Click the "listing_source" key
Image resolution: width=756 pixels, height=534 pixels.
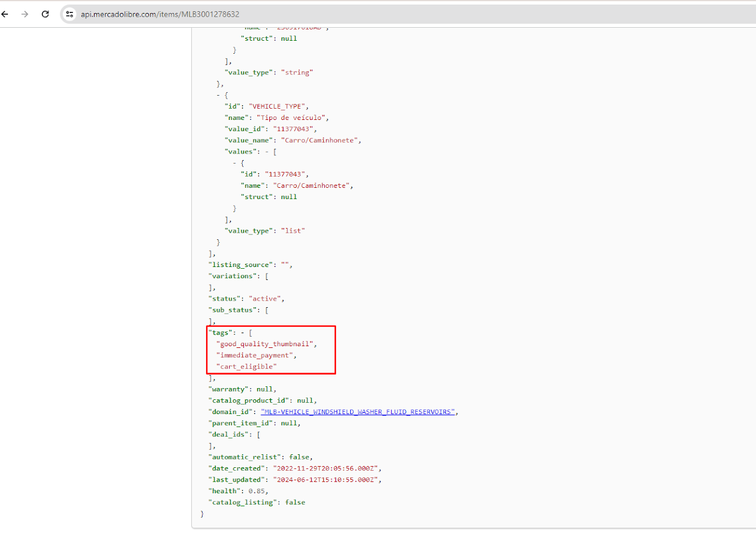241,265
